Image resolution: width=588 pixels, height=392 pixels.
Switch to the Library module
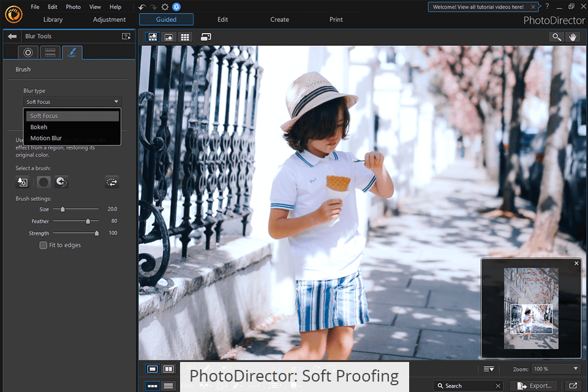pyautogui.click(x=53, y=20)
